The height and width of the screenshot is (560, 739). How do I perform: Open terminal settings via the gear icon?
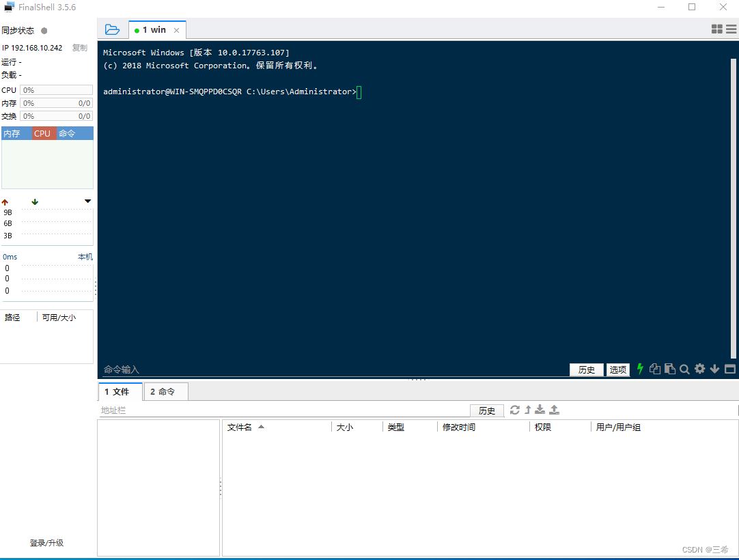click(699, 369)
